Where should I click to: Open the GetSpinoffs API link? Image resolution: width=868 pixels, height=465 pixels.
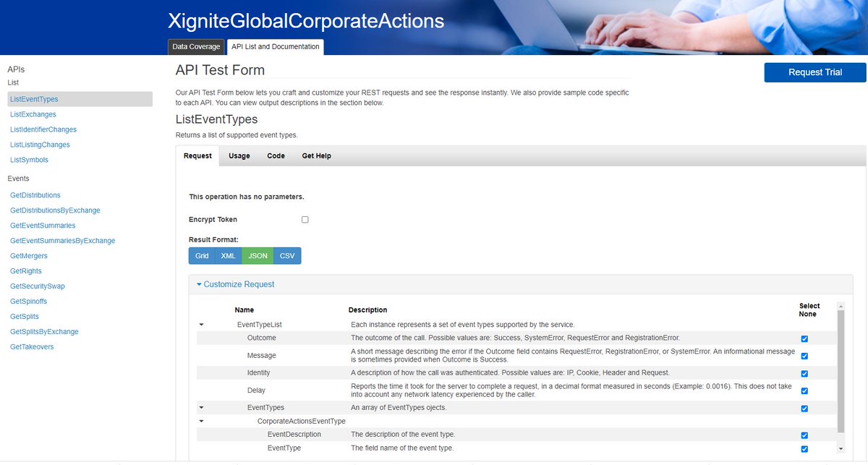(x=30, y=302)
